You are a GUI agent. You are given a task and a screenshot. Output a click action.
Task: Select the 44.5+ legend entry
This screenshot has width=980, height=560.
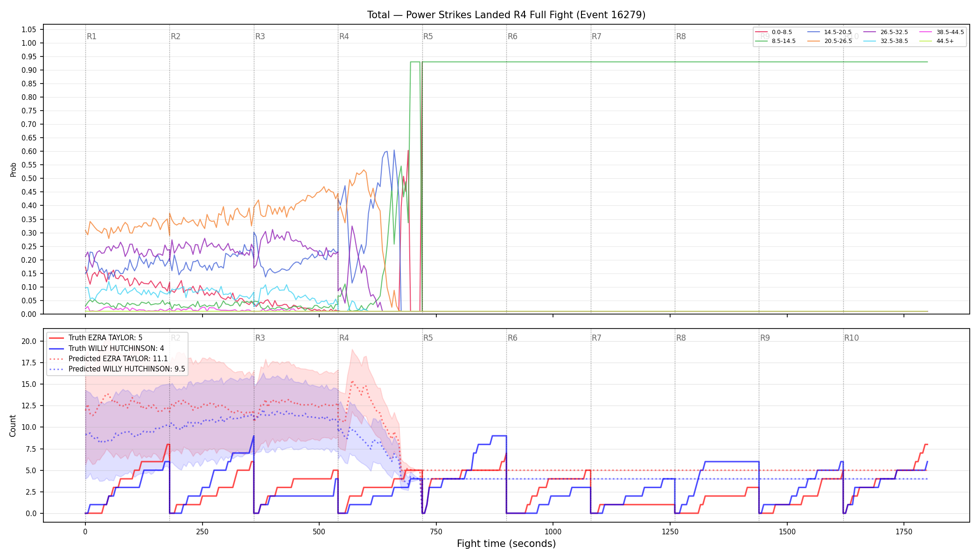pos(937,41)
